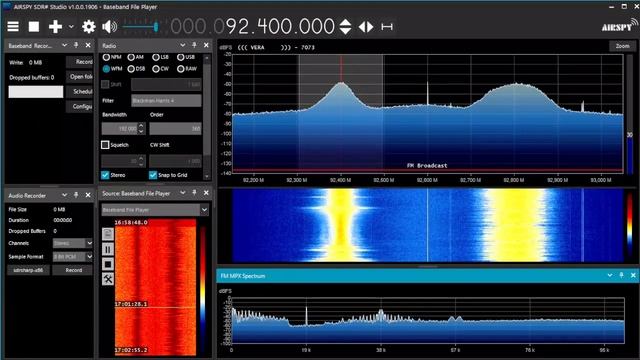Open the hamburger main menu
This screenshot has width=640, height=360.
(13, 27)
